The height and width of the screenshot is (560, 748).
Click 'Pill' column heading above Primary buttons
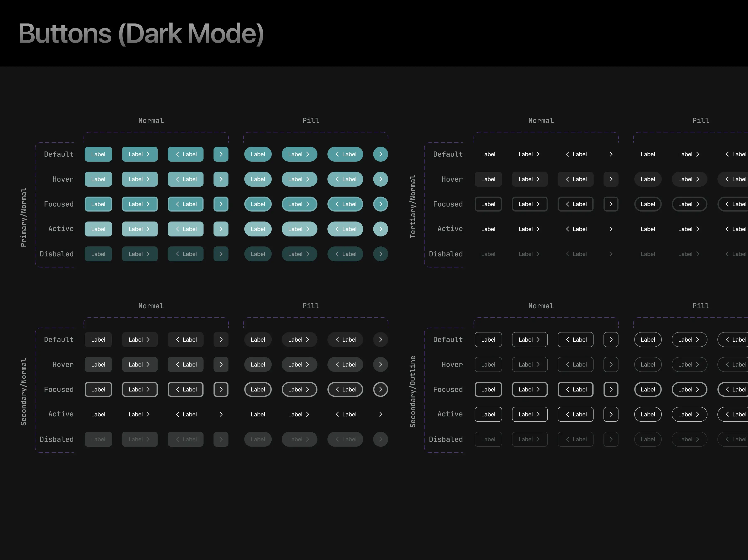click(x=311, y=121)
